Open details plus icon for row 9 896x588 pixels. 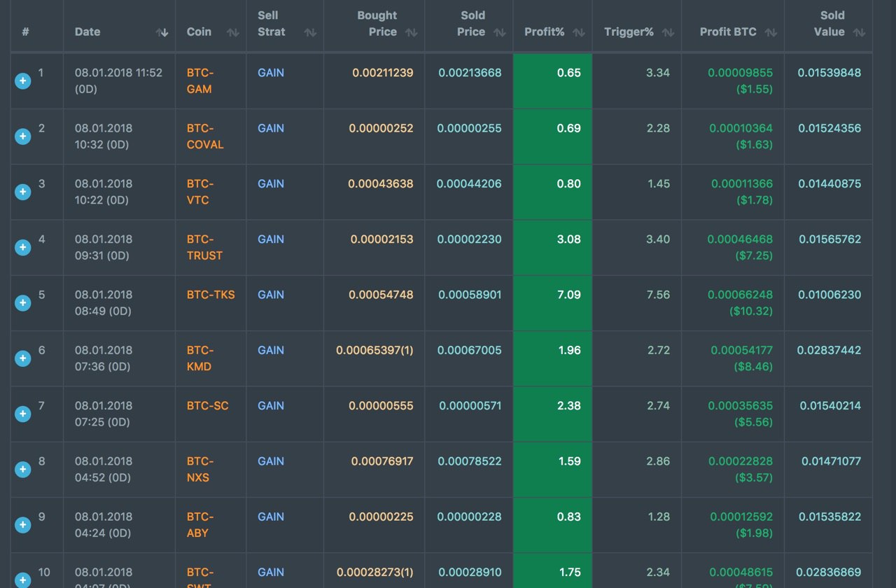tap(23, 525)
